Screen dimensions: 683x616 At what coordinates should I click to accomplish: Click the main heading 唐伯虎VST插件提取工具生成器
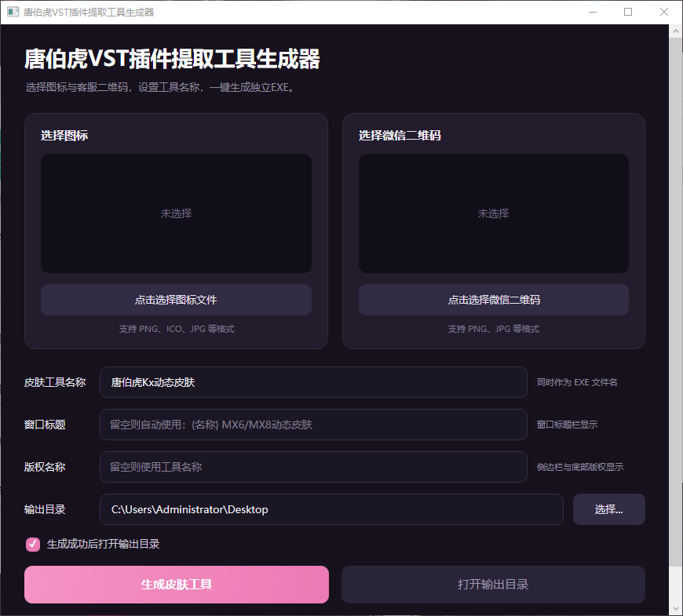[x=172, y=59]
